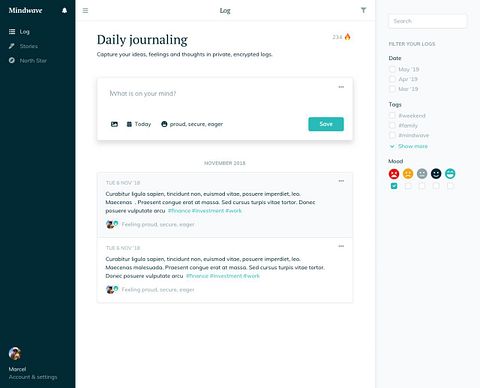Click the streak flame icon
This screenshot has width=480, height=388.
point(348,37)
